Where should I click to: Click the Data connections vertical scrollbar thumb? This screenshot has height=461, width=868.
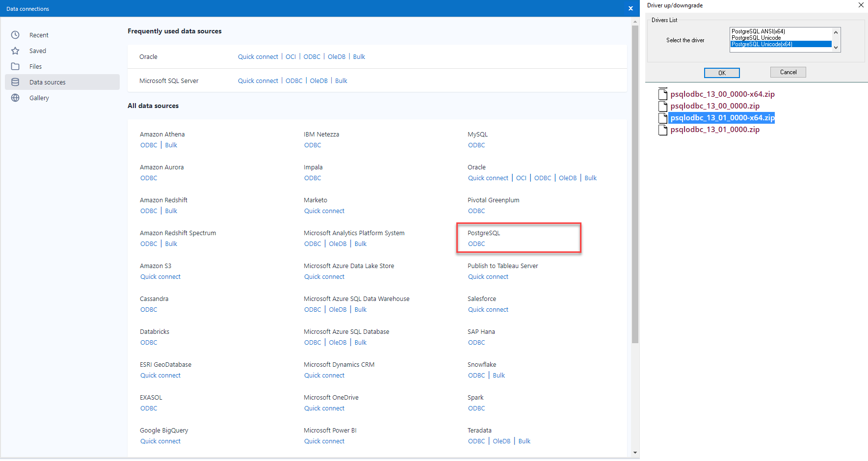coord(635,184)
